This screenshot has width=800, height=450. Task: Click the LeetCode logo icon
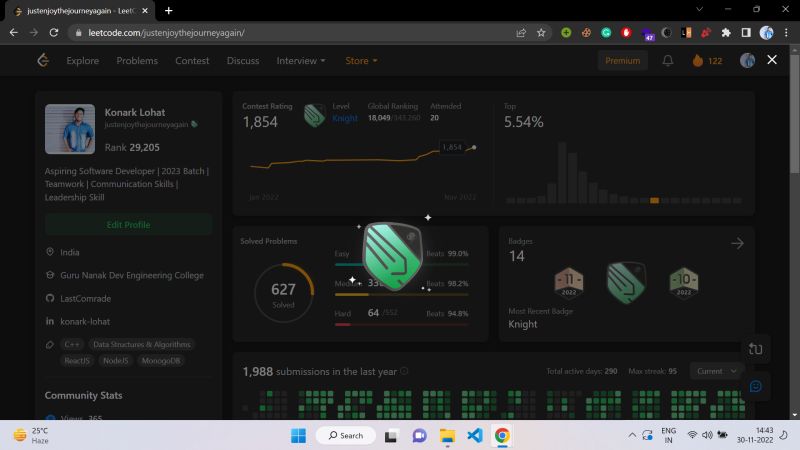point(43,60)
